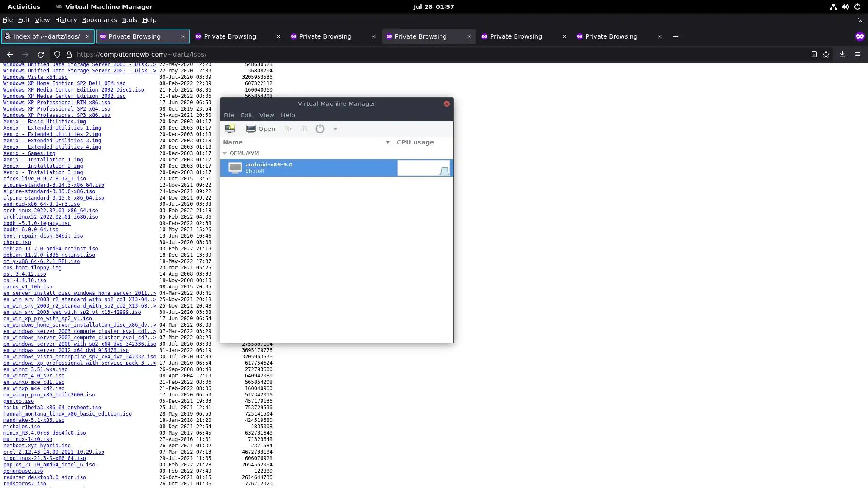The image size is (868, 488).
Task: Reload the current browser page
Action: [41, 54]
